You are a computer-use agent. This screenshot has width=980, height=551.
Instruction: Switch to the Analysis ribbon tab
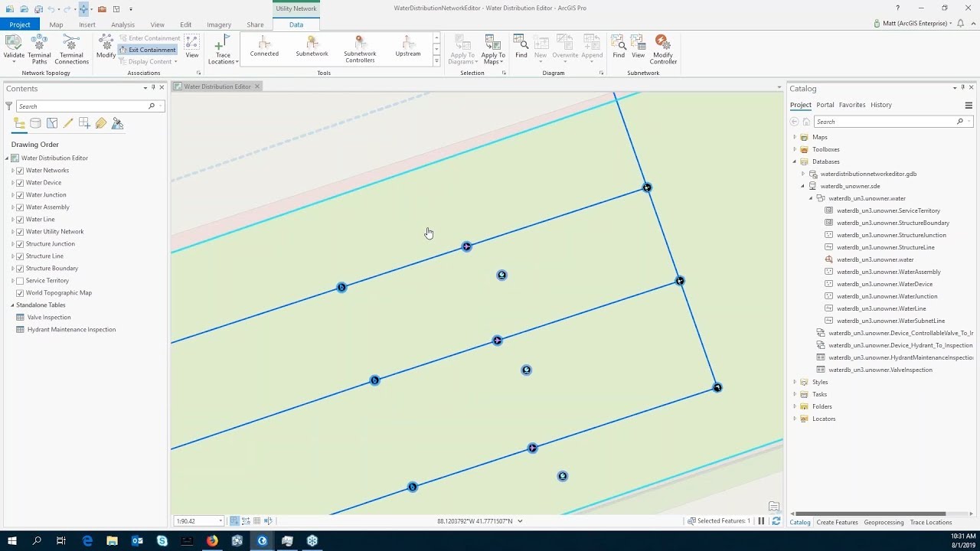point(122,24)
